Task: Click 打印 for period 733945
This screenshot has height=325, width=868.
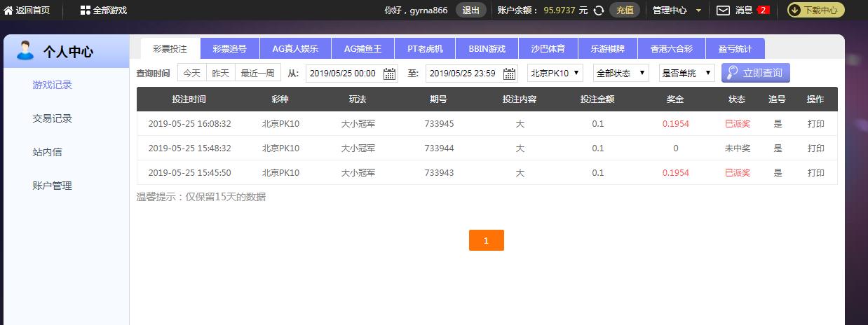Action: (815, 124)
